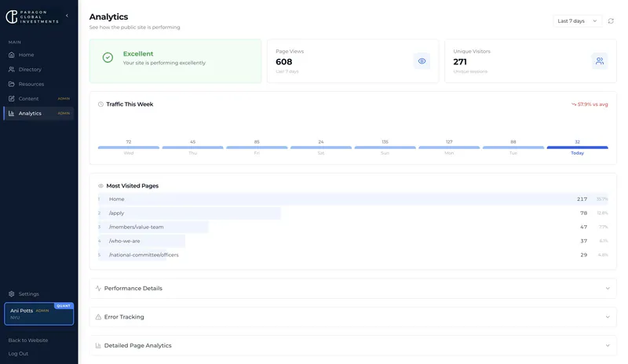Open Settings in sidebar
Viewport: 628px width, 364px height.
(38, 294)
